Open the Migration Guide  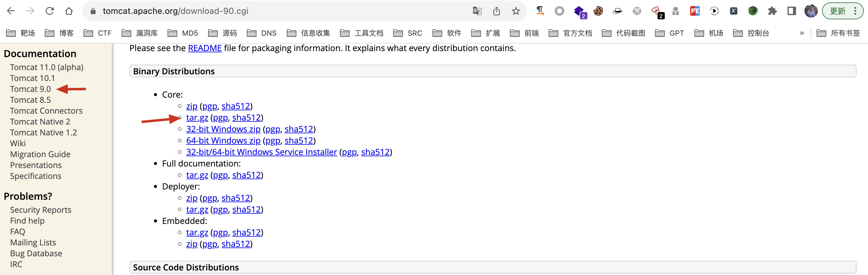click(40, 154)
